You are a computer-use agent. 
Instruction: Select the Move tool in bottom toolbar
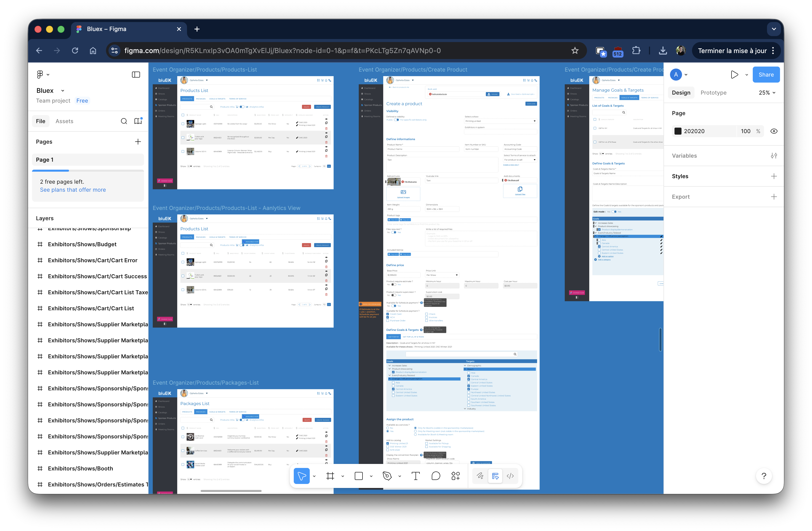tap(301, 476)
